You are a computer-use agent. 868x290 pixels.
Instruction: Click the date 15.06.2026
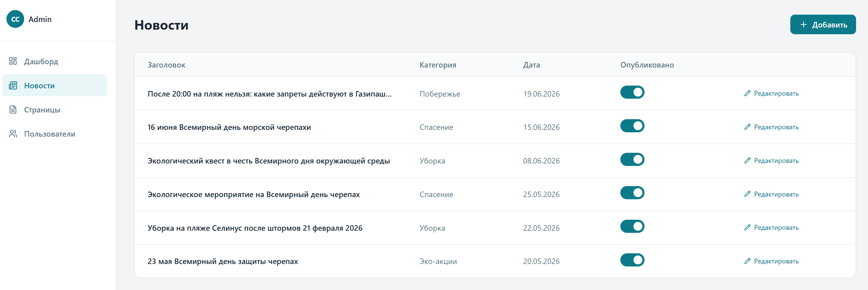pos(541,127)
